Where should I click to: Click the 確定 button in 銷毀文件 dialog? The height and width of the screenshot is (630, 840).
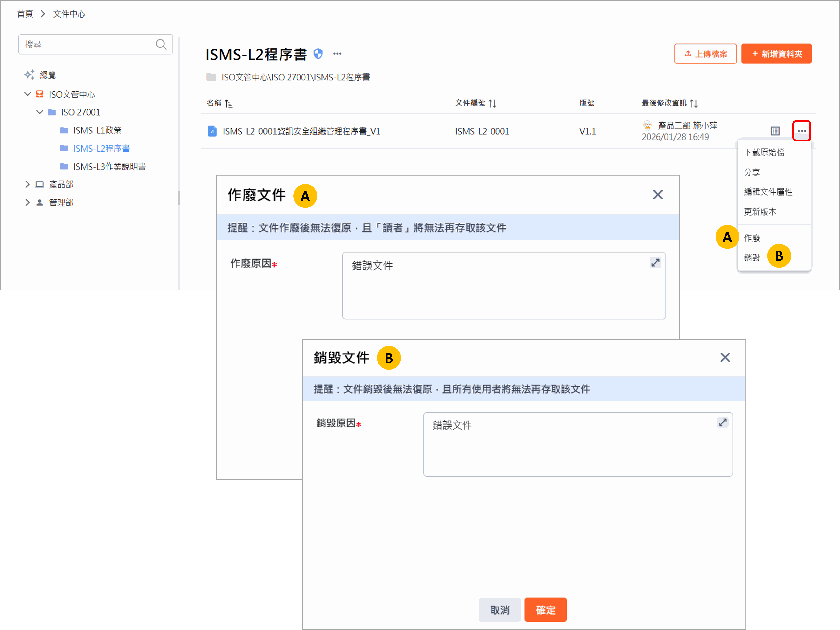pos(545,609)
